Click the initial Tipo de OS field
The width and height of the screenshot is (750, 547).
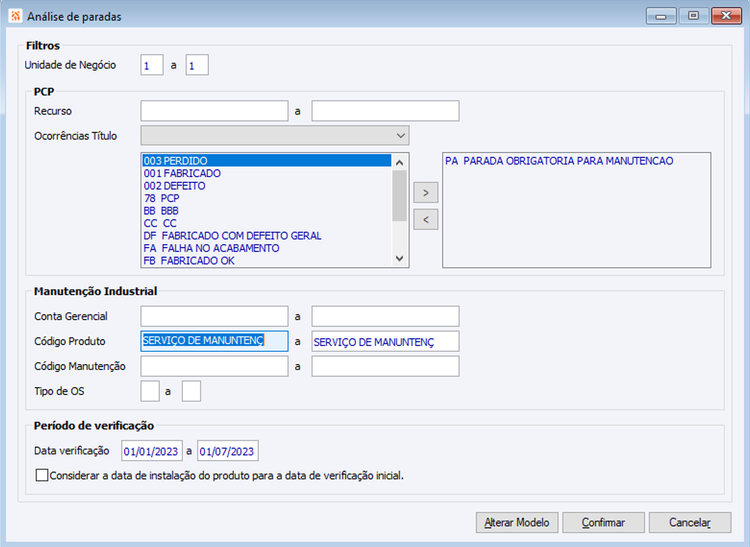coord(150,391)
